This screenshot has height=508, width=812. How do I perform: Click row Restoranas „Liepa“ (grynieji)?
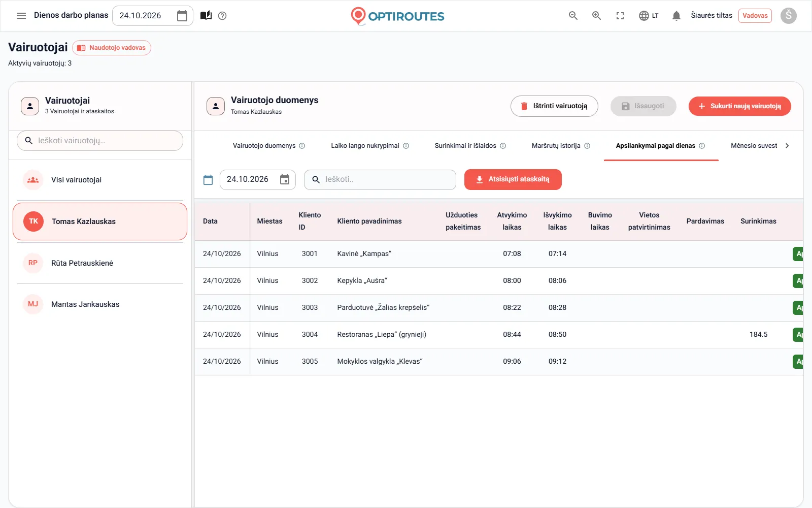499,335
